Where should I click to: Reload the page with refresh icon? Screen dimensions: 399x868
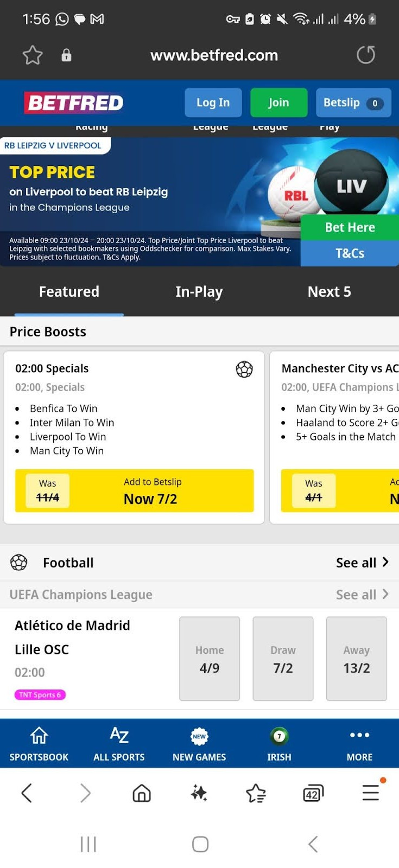366,55
